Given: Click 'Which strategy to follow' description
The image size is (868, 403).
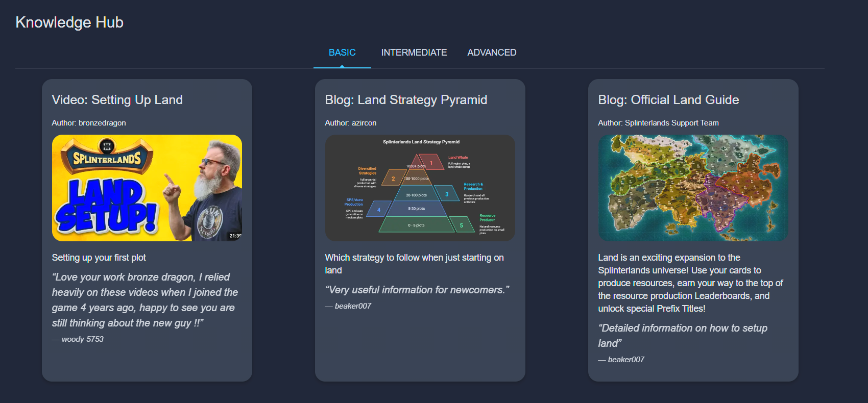Looking at the screenshot, I should (415, 264).
